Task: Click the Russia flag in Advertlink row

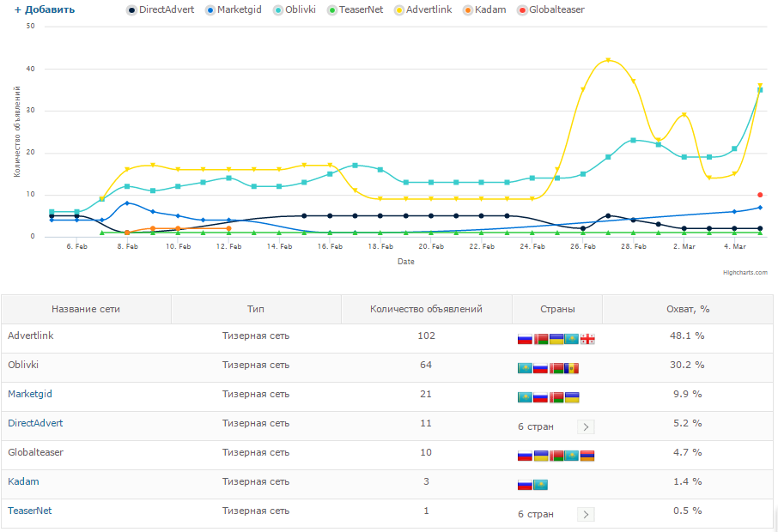Action: click(x=525, y=339)
